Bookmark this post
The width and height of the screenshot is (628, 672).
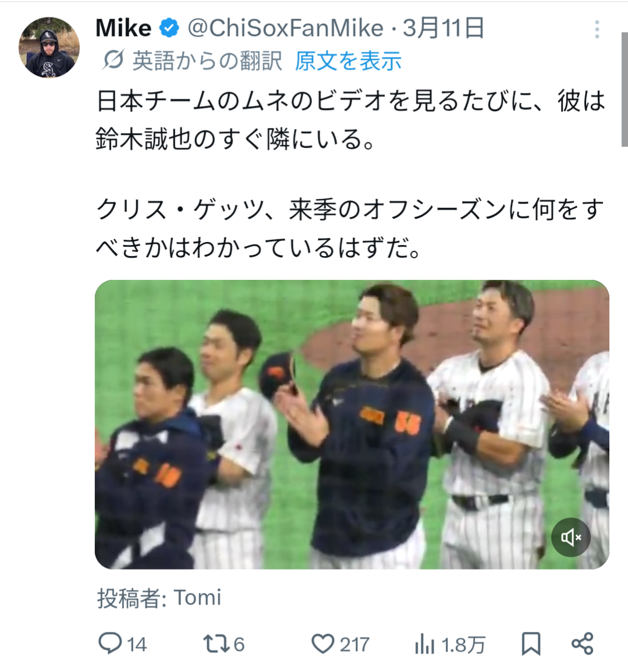click(531, 643)
